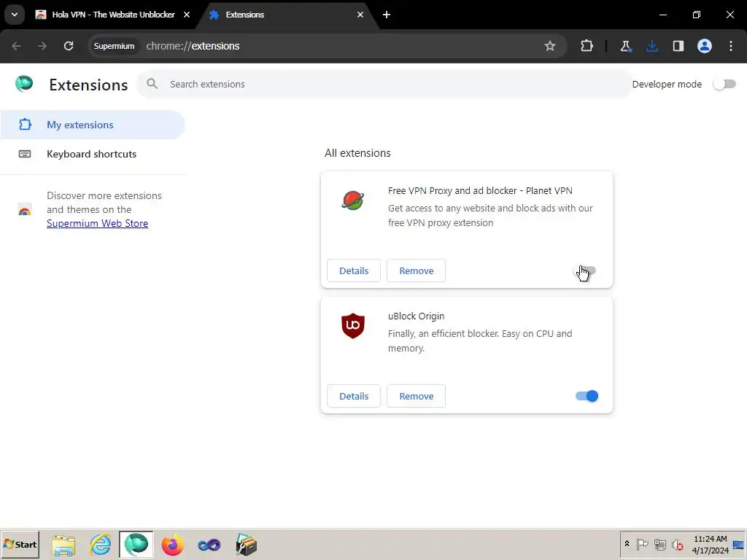Screen dimensions: 747x560
Task: Bookmark this page with the star icon
Action: [550, 46]
